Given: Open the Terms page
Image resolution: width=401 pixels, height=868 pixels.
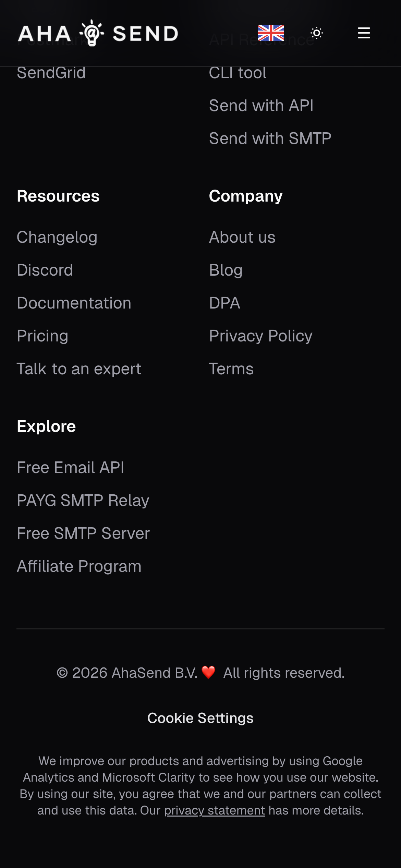Looking at the screenshot, I should [x=231, y=369].
